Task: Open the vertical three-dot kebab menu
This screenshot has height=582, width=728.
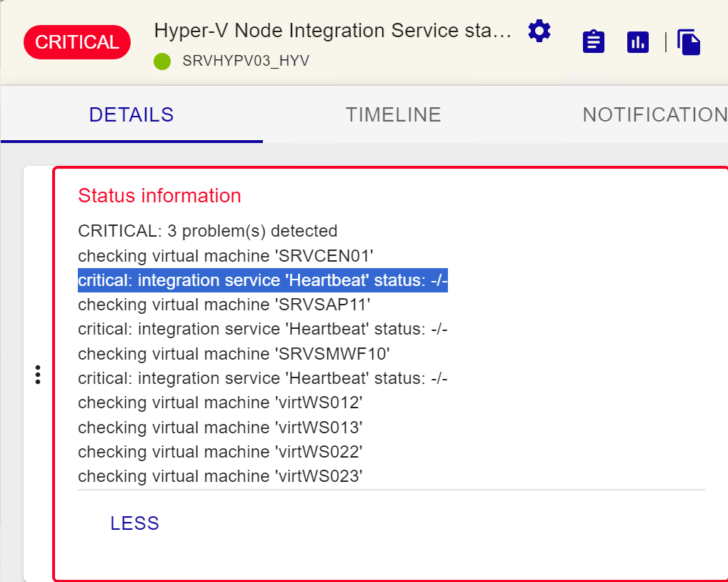Action: 37,373
